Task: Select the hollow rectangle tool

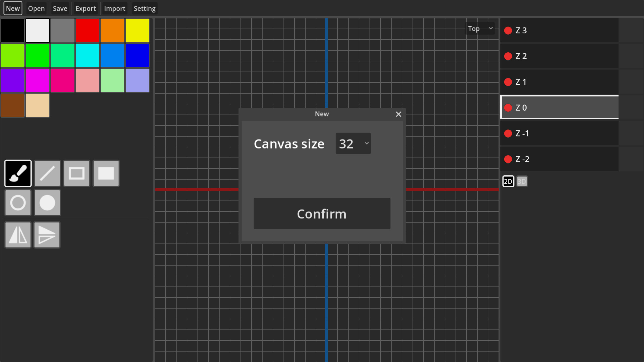Action: [x=76, y=173]
